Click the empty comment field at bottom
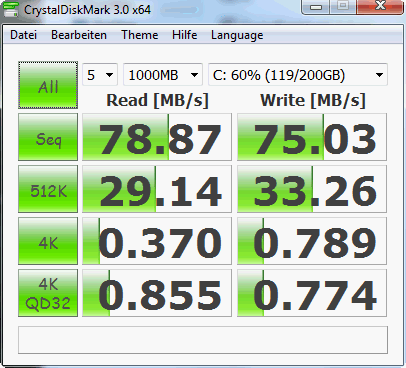 [203, 340]
